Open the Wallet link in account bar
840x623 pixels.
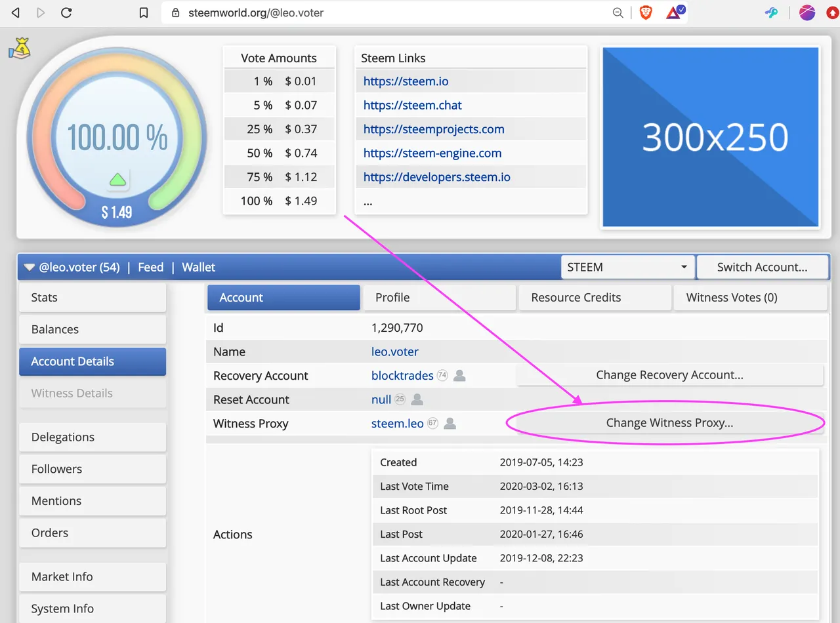(x=198, y=267)
